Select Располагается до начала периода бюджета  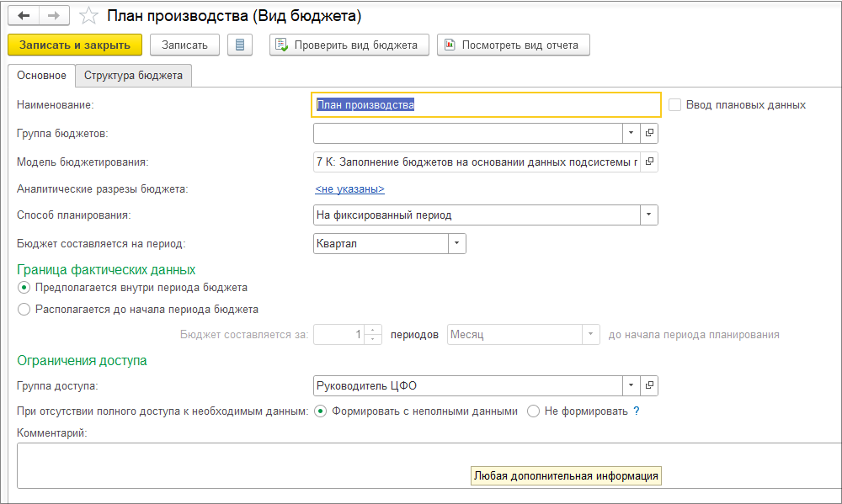[24, 309]
